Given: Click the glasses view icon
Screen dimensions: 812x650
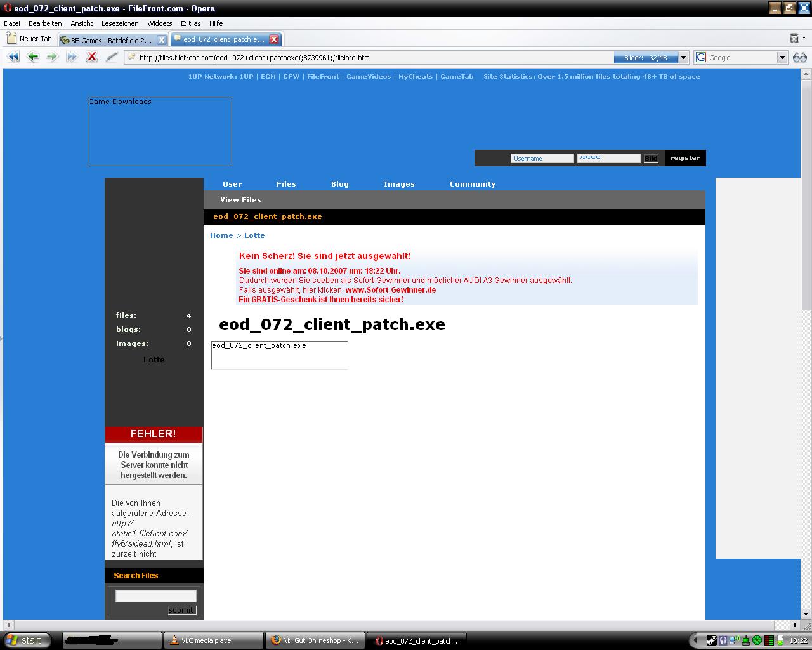Looking at the screenshot, I should point(799,58).
